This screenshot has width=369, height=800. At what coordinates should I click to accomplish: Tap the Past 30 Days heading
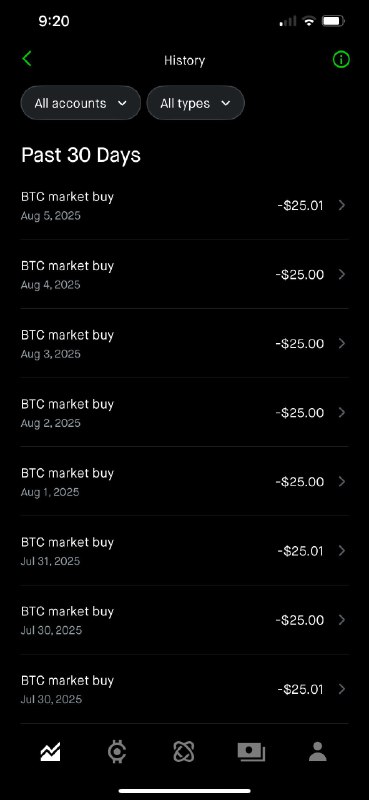[x=81, y=155]
